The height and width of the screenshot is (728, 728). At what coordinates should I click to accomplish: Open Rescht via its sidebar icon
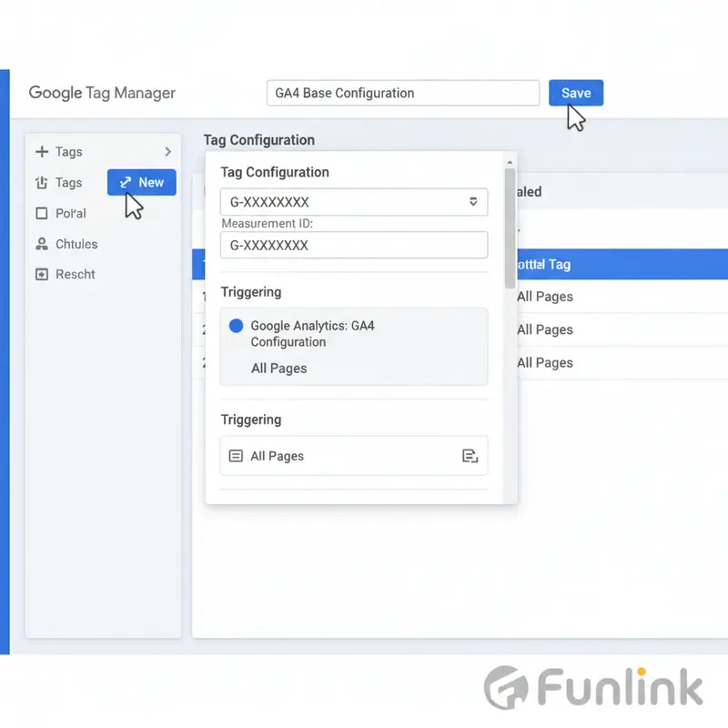click(x=43, y=274)
